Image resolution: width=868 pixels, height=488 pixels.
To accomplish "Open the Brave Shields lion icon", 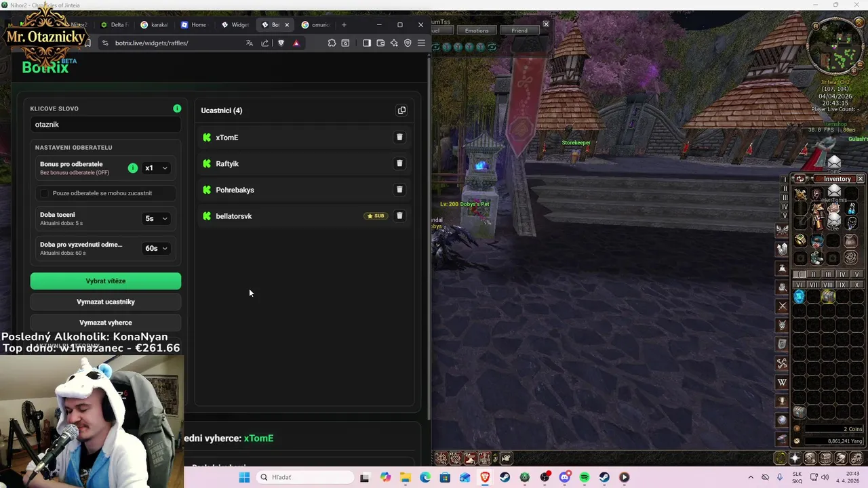I will click(x=281, y=43).
